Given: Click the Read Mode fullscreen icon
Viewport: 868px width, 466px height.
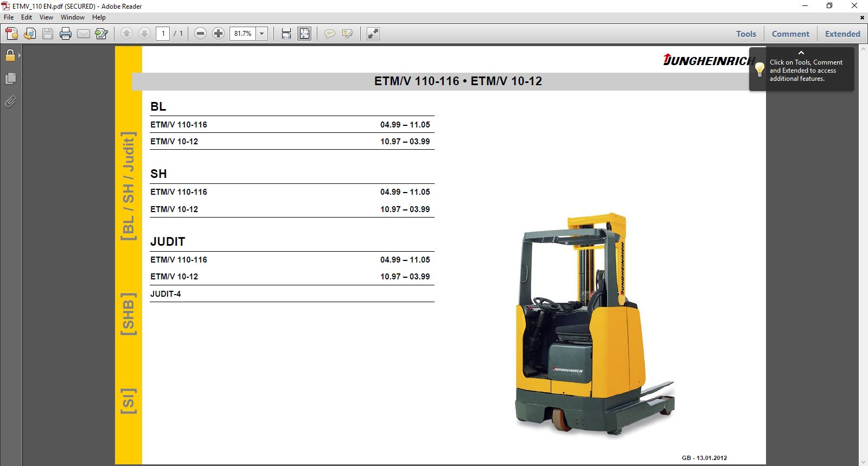Looking at the screenshot, I should pyautogui.click(x=373, y=34).
